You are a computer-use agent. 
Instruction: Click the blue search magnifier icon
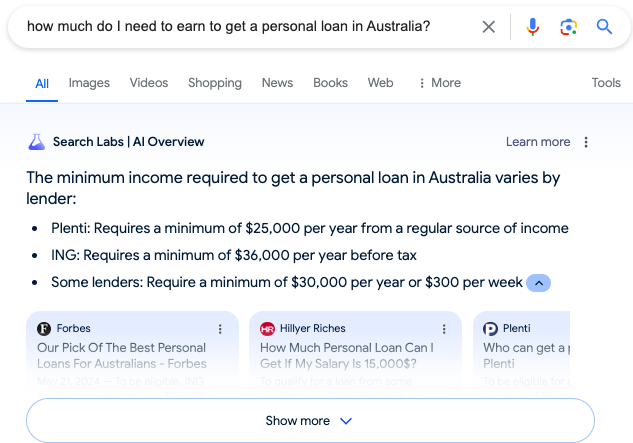point(604,27)
